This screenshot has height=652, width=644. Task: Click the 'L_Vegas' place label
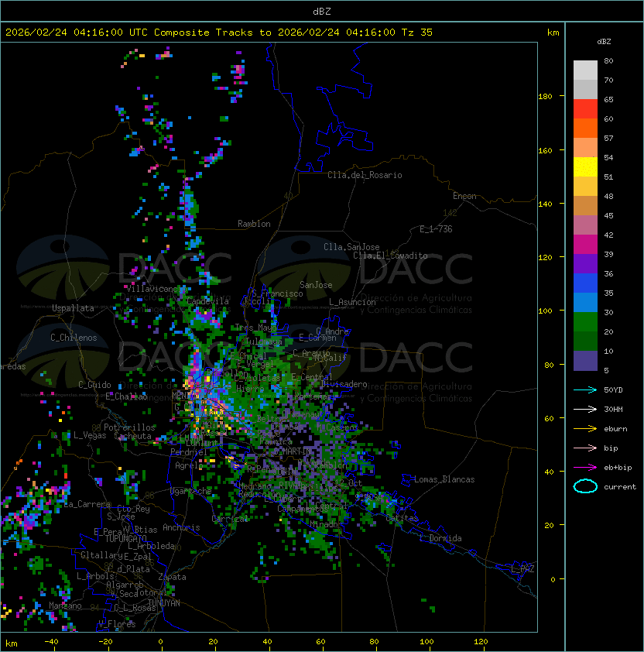tap(90, 435)
